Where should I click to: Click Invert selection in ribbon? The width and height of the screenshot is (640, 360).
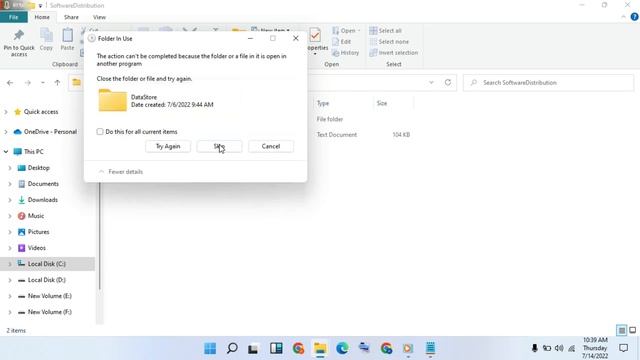click(394, 53)
